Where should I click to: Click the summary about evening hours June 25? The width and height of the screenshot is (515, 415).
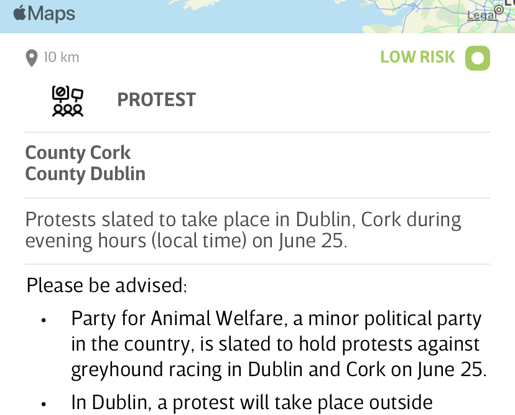[243, 230]
